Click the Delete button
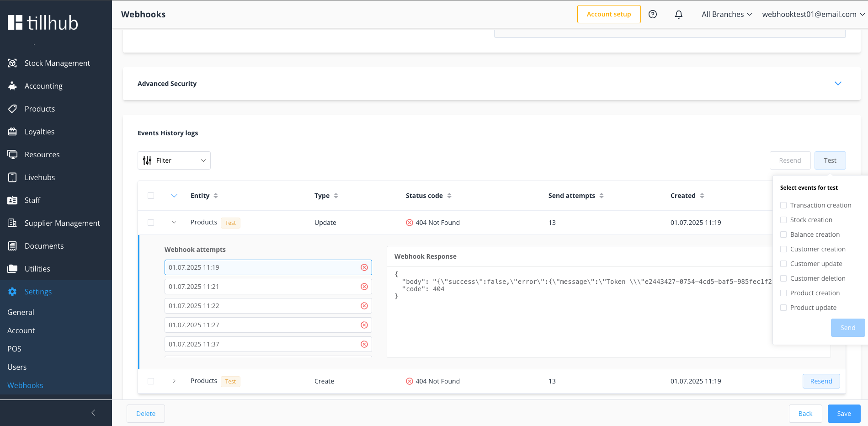The image size is (868, 426). tap(146, 414)
